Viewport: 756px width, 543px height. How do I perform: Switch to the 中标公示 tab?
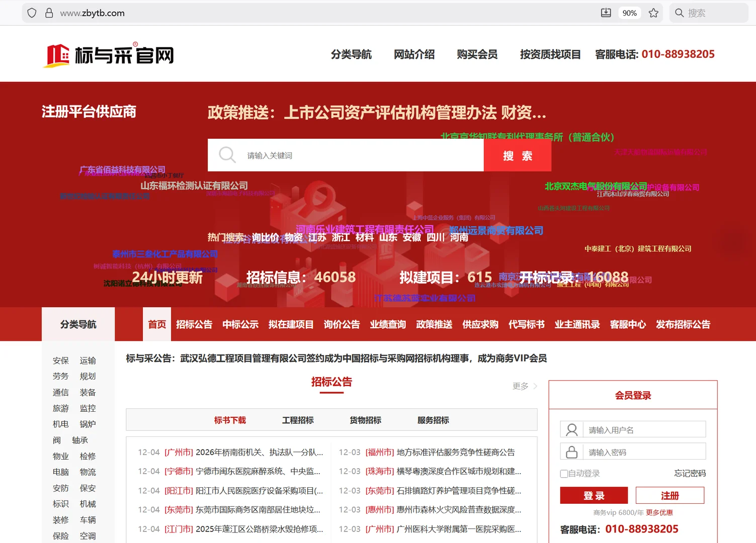coord(240,324)
